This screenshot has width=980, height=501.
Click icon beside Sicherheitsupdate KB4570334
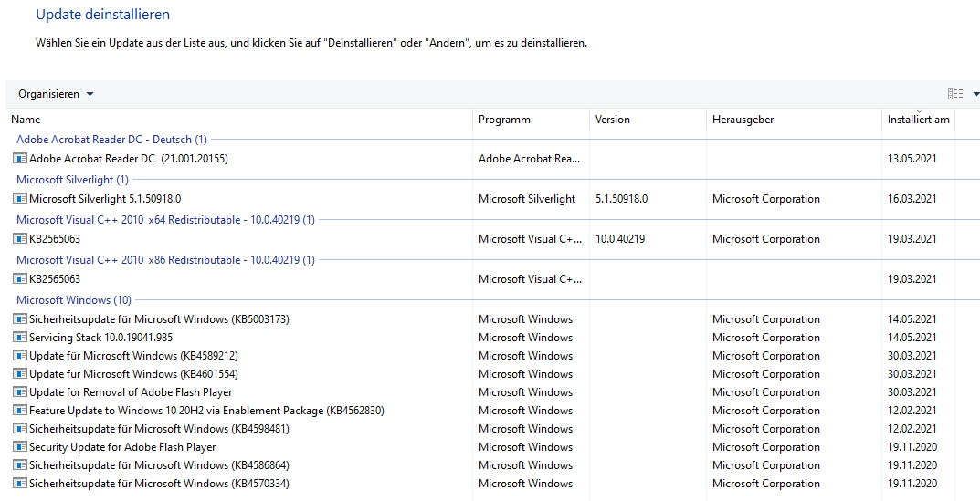(20, 484)
